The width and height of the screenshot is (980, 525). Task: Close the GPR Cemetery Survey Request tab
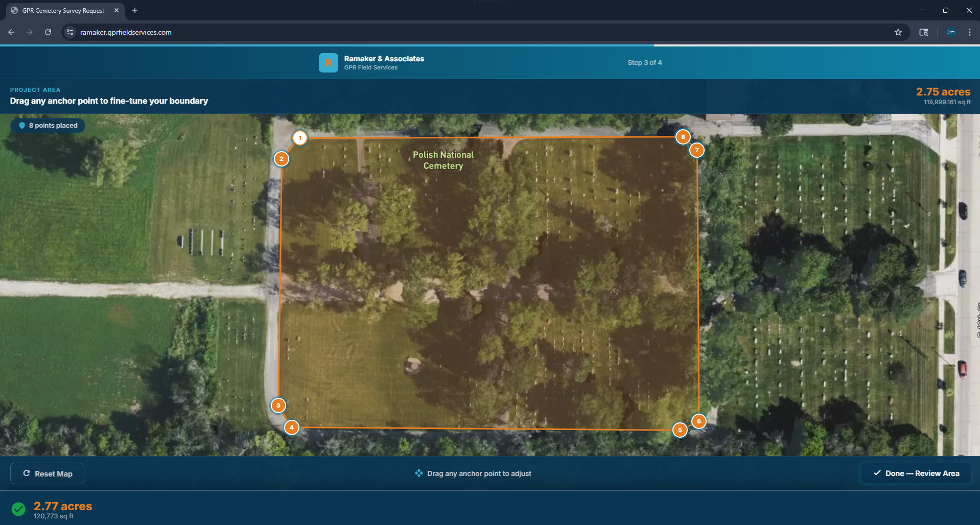point(116,10)
